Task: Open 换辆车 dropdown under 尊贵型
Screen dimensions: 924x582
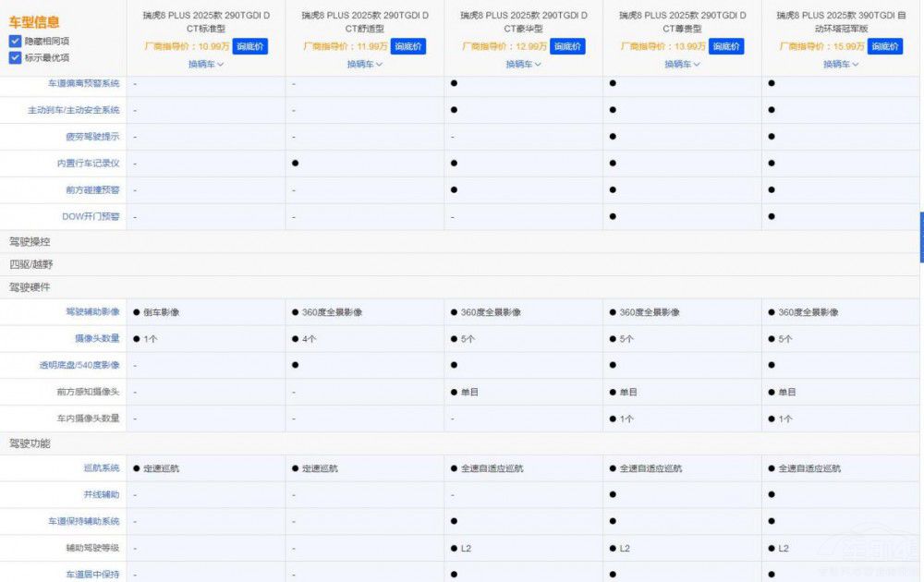Action: tap(682, 65)
